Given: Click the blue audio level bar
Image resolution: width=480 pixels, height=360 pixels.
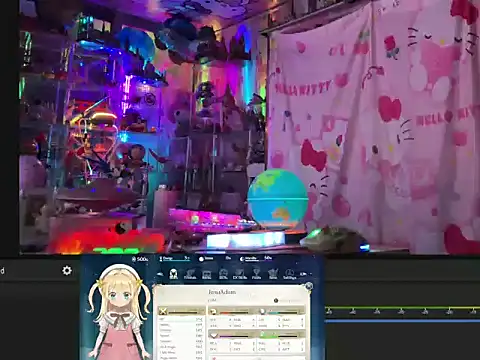Looking at the screenshot, I should [403, 321].
